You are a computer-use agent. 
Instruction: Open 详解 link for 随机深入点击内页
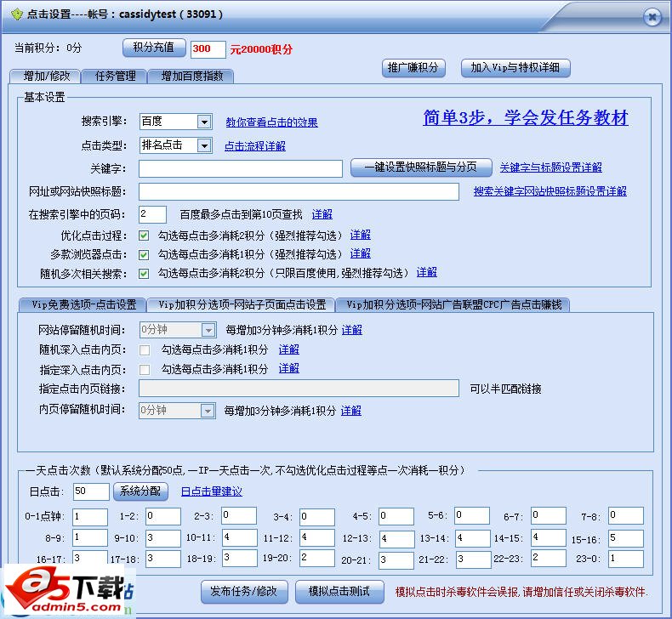coord(289,349)
